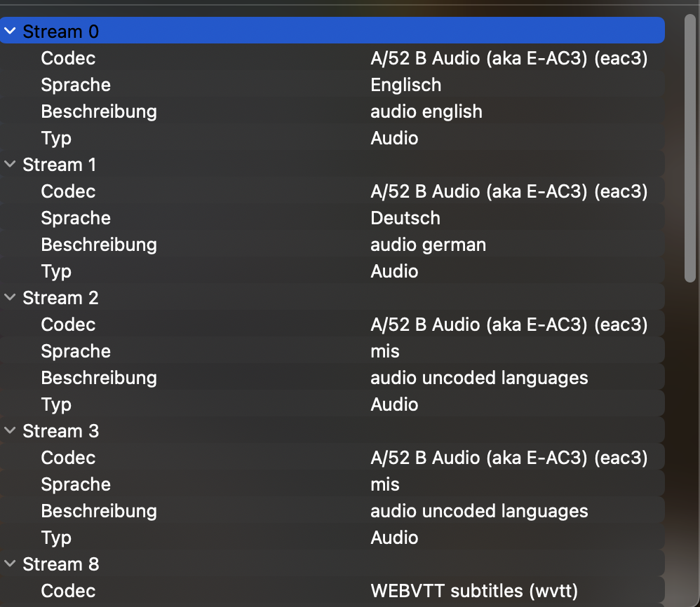Select the Stream 2 row label
700x607 pixels.
pyautogui.click(x=60, y=298)
